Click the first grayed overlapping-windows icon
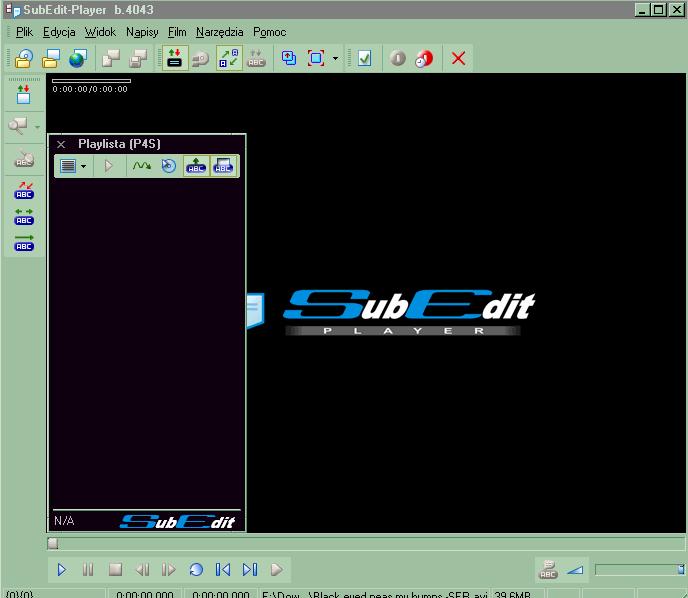Viewport: 688px width, 598px height. (x=111, y=58)
